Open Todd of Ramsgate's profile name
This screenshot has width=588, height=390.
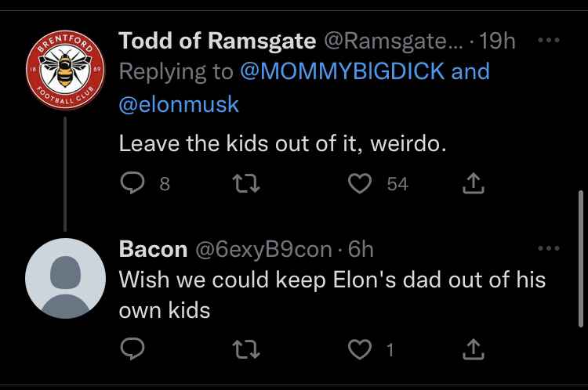(217, 40)
